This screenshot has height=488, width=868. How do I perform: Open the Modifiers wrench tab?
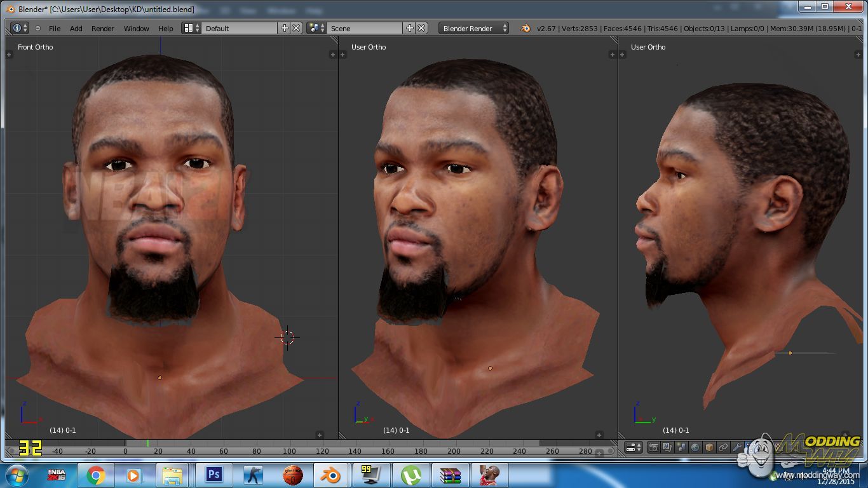[737, 447]
